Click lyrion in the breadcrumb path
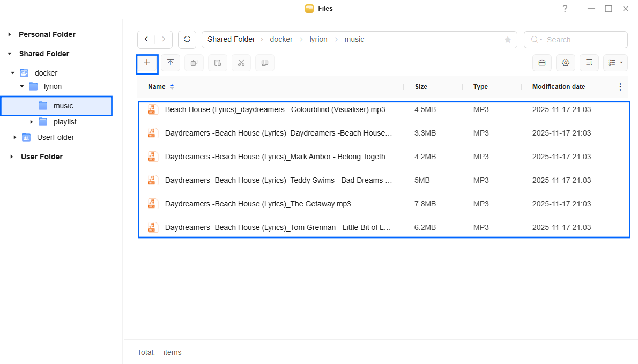The width and height of the screenshot is (638, 364). pos(318,39)
